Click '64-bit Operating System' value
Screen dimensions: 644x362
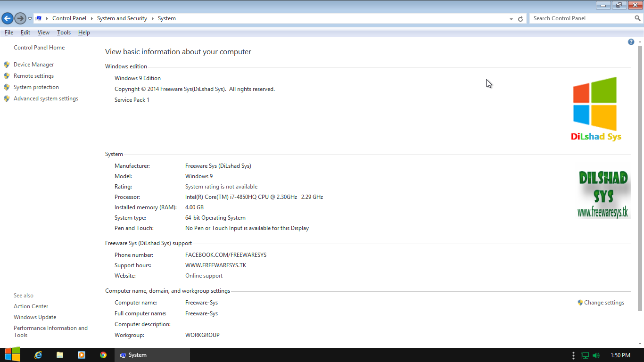[215, 218]
